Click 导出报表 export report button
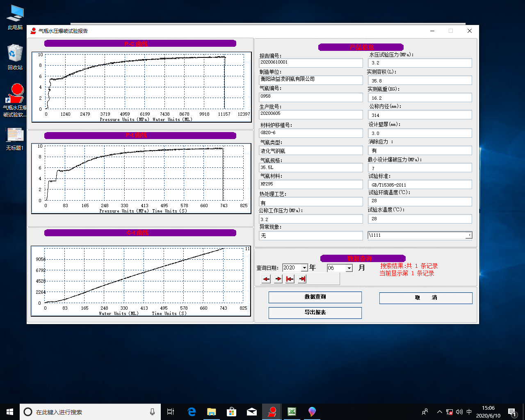This screenshot has height=420, width=525. click(x=315, y=313)
